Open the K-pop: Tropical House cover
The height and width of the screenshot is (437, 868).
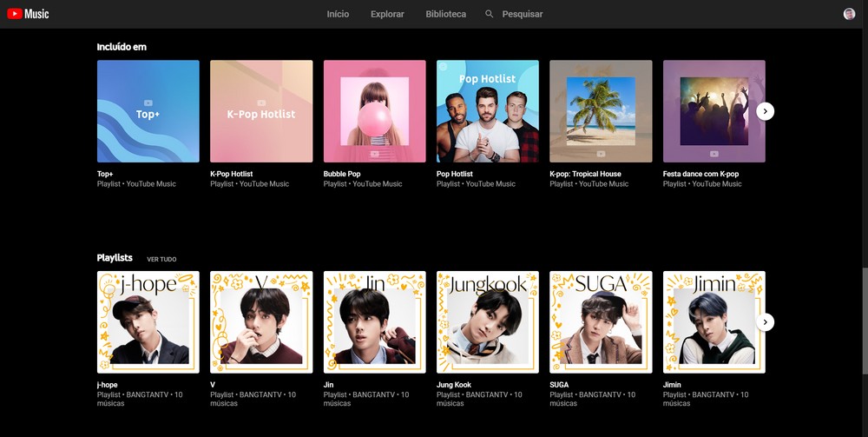(x=601, y=111)
